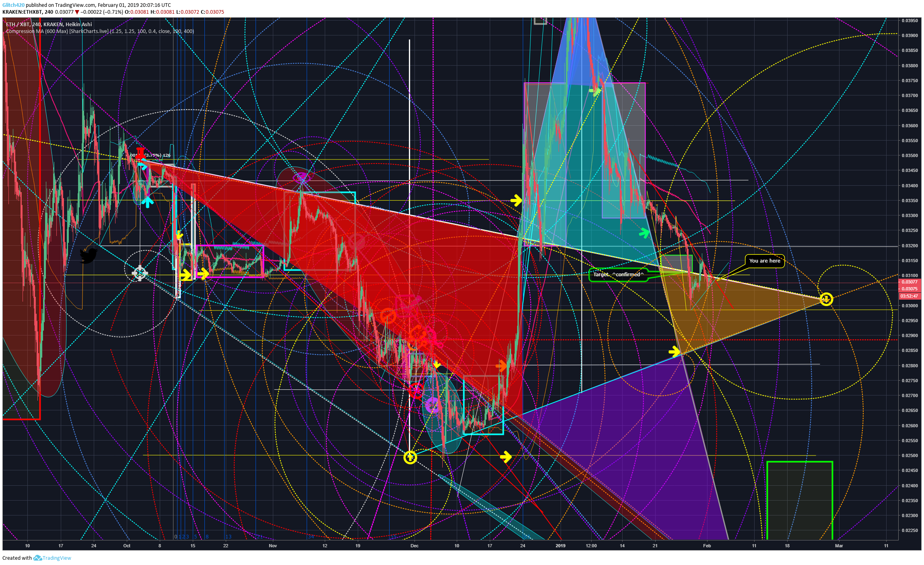Image resolution: width=924 pixels, height=565 pixels.
Task: Click the '12:00' label on the time axis
Action: [x=591, y=546]
